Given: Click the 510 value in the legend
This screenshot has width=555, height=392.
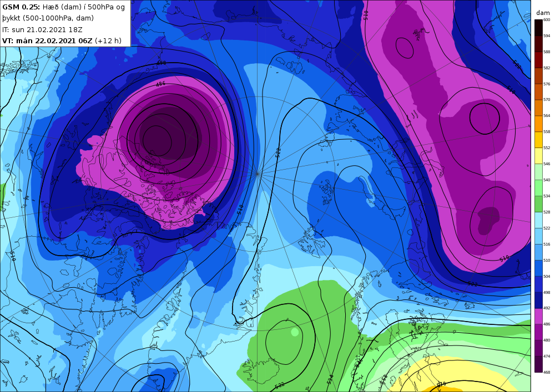Looking at the screenshot, I should pyautogui.click(x=547, y=261).
